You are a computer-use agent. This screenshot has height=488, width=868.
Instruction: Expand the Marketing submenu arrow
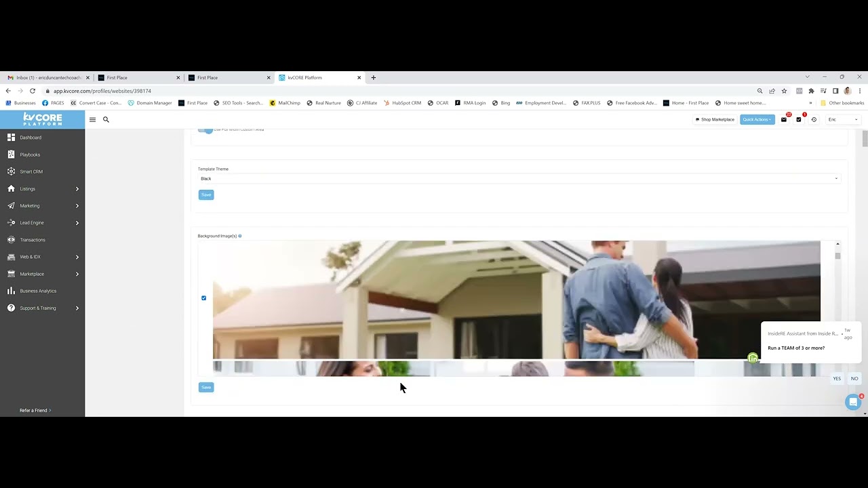(77, 205)
